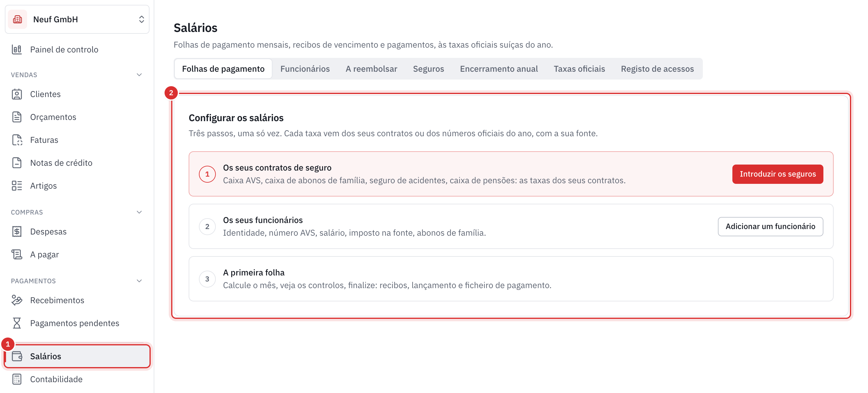Open Pagamentos pendentes label in sidebar

75,323
